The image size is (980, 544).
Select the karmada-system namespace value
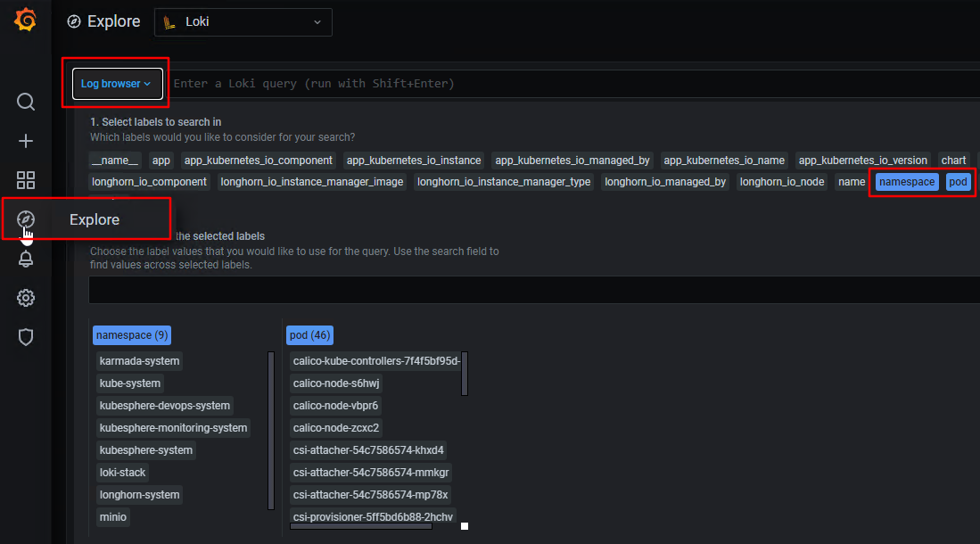(x=139, y=360)
